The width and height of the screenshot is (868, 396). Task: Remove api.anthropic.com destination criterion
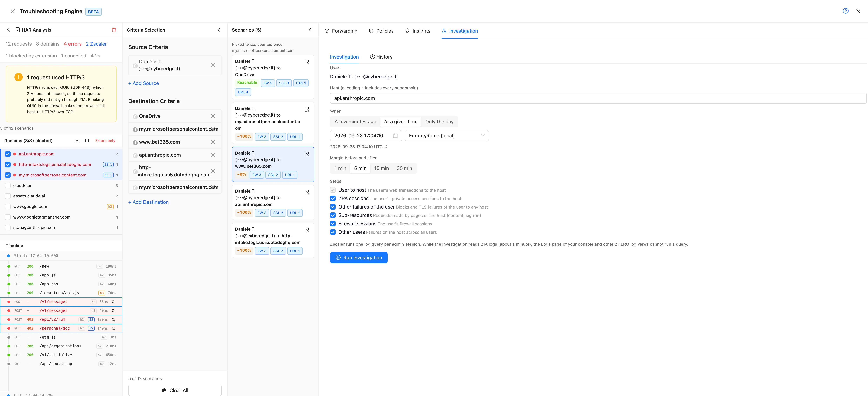213,155
